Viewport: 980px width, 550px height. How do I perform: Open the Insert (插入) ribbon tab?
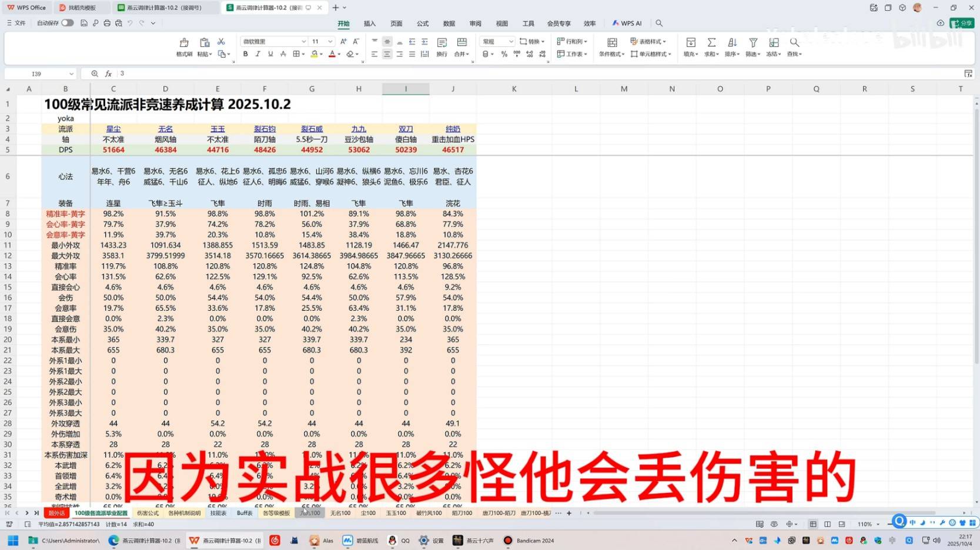click(x=369, y=24)
